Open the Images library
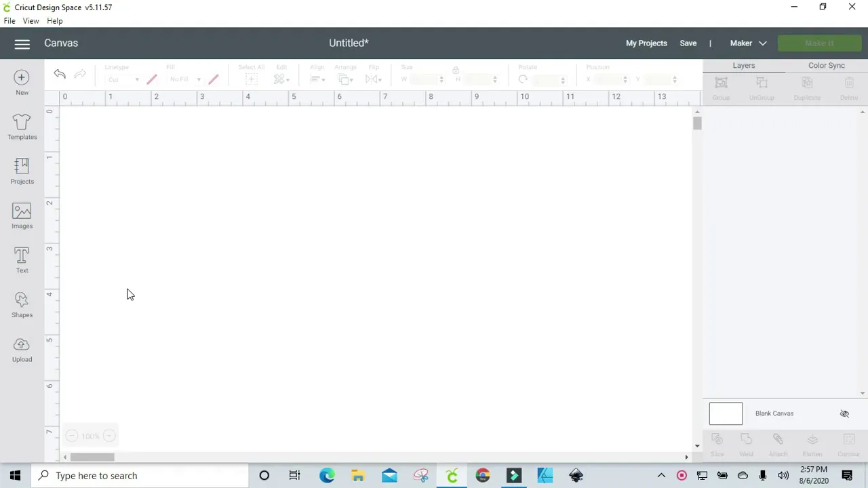Screen dimensions: 868x488 point(22,216)
